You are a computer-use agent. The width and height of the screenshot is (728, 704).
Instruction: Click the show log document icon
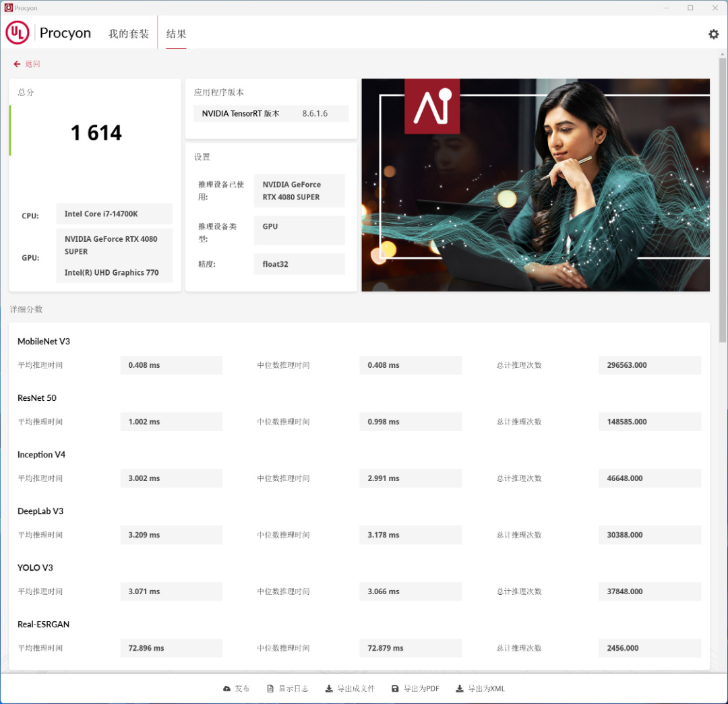[x=270, y=689]
